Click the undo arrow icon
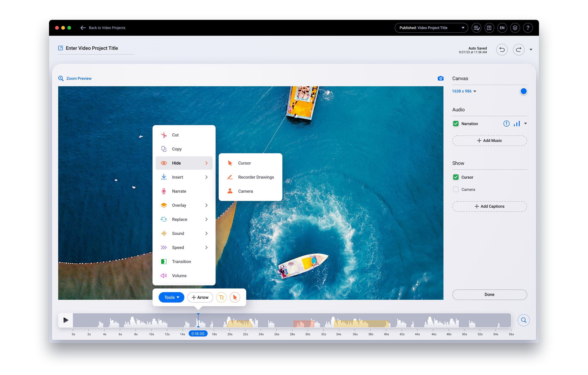588x375 pixels. tap(501, 50)
